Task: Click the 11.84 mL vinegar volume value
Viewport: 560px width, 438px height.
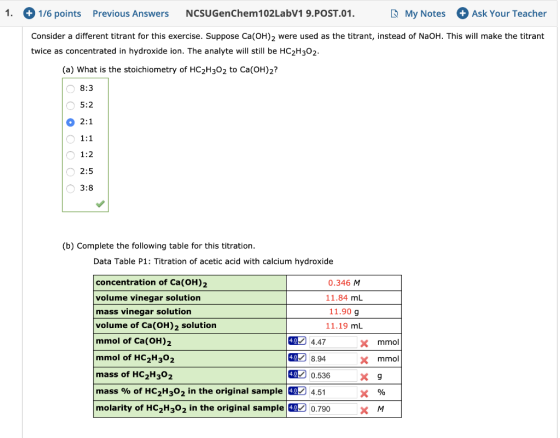Action: coord(344,298)
